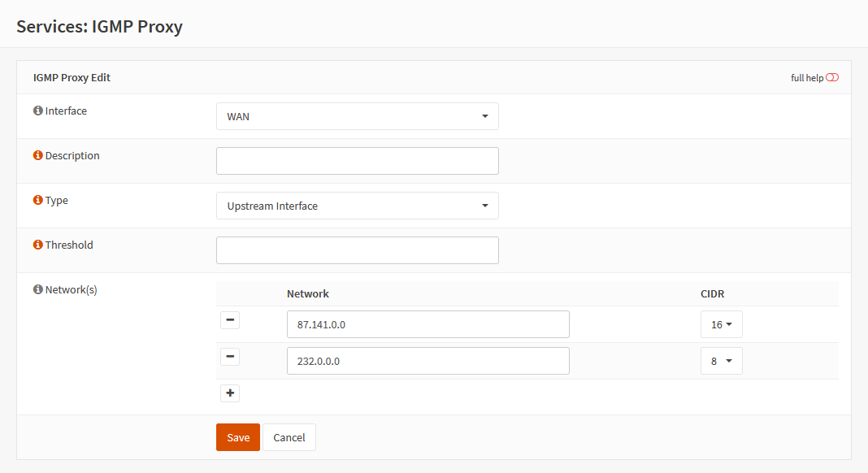
Task: Click the info icon beside Network(s)
Action: tap(37, 289)
